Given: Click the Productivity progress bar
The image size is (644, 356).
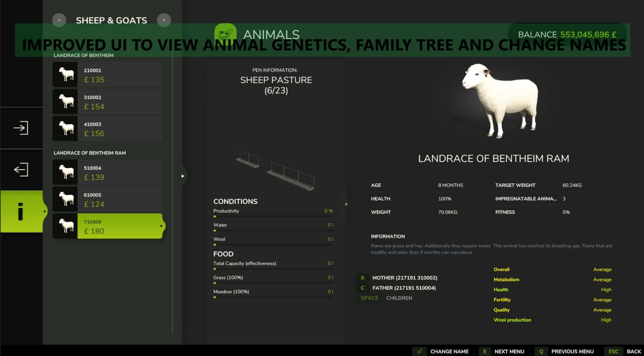Looking at the screenshot, I should (273, 216).
